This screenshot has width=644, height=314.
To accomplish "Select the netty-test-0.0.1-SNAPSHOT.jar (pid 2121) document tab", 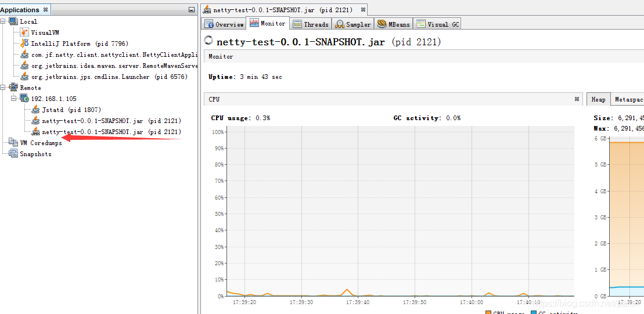I will [285, 10].
